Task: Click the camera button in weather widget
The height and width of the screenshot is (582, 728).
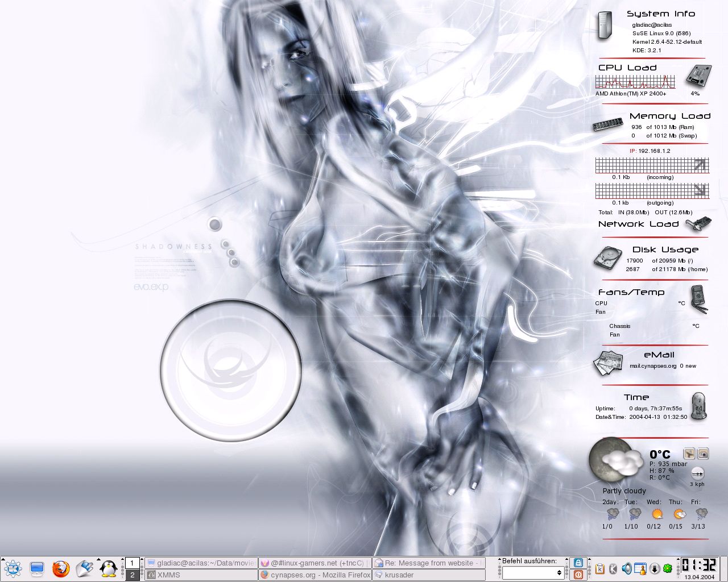Action: click(x=703, y=454)
